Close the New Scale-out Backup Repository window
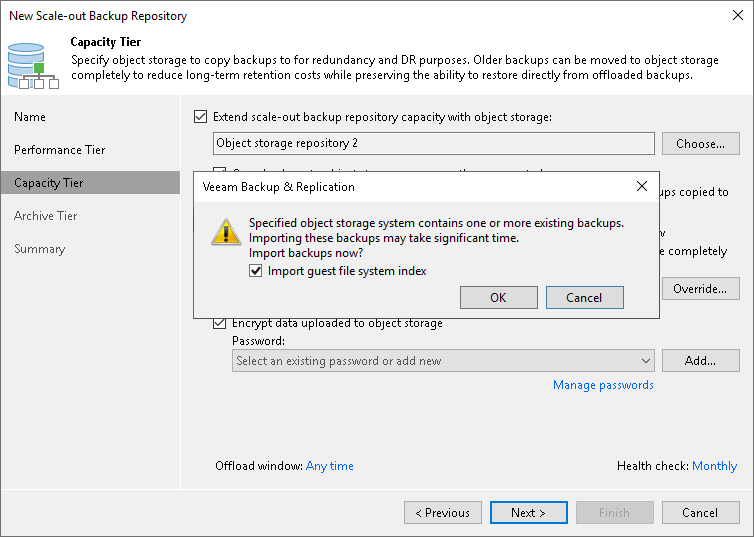The image size is (754, 537). (x=736, y=16)
